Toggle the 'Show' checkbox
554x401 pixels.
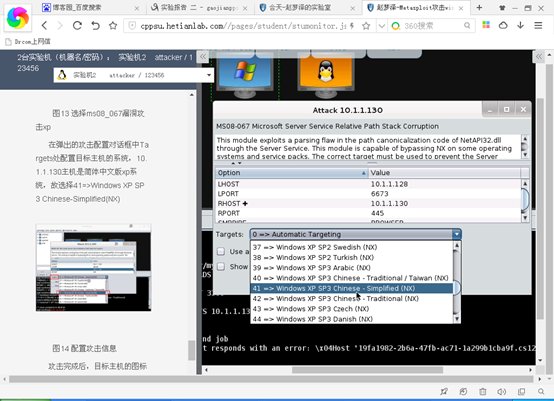(221, 266)
